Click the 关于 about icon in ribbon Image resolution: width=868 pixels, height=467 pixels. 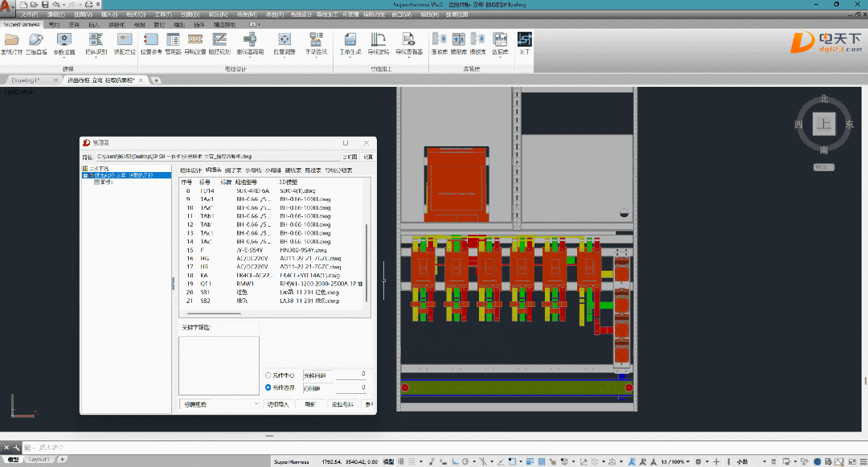pos(524,40)
